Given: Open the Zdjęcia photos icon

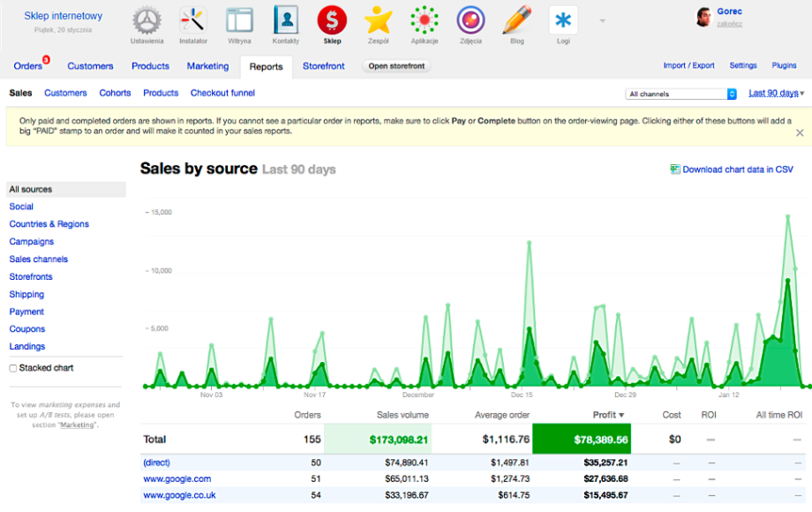Looking at the screenshot, I should [x=470, y=21].
